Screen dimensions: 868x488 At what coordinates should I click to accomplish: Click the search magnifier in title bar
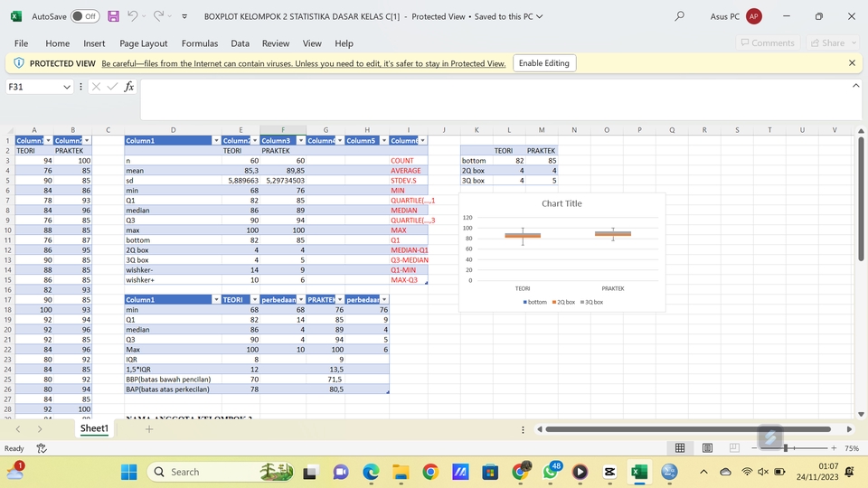679,16
